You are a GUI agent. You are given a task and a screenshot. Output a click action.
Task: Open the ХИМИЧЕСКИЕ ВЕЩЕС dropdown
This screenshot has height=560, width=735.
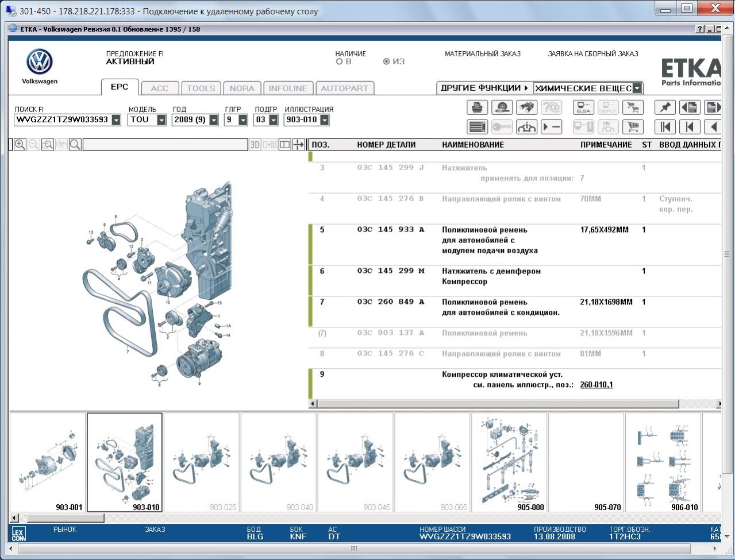coord(637,88)
